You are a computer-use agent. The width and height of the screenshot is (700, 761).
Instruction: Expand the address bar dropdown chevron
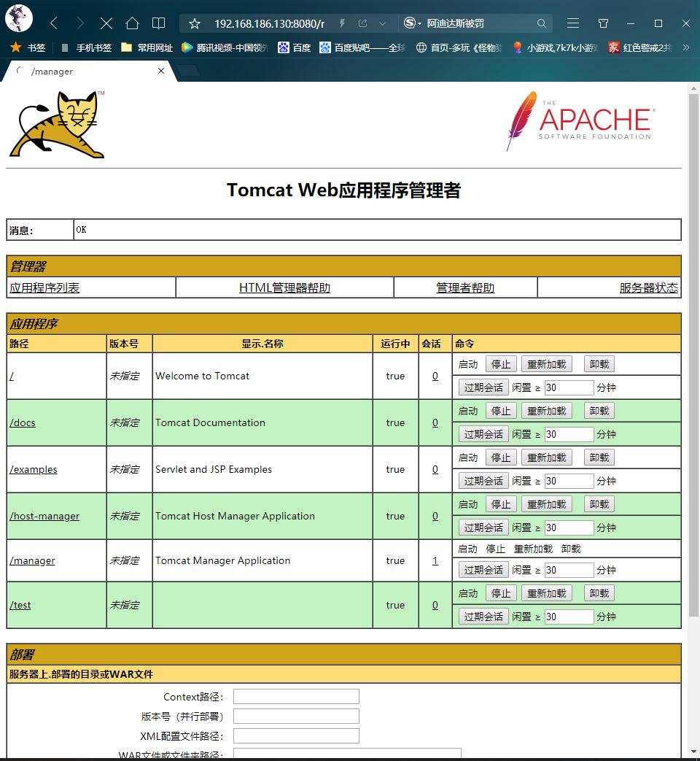click(382, 23)
